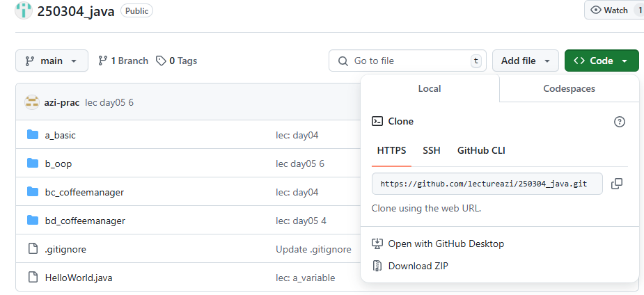
Task: Open the Update .gitignore commit message
Action: 313,250
